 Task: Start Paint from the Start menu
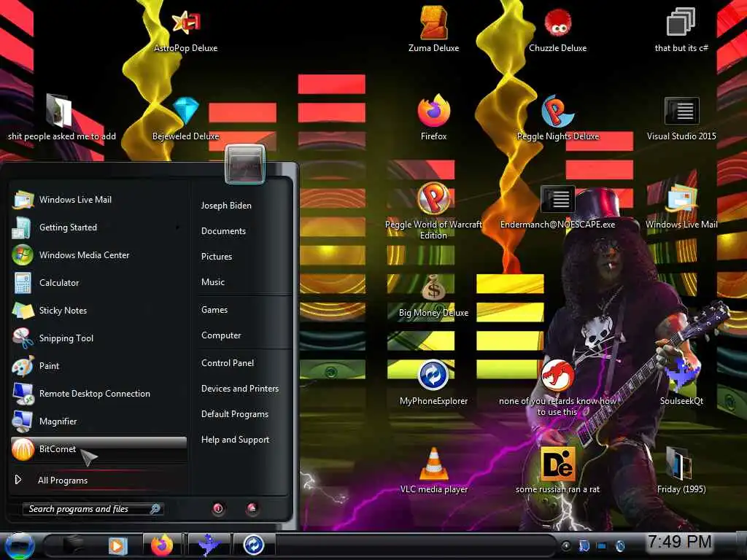tap(98, 366)
